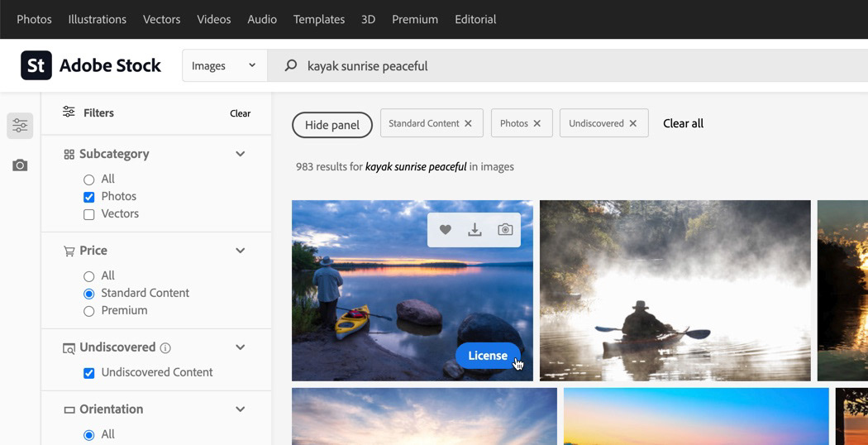Click the 983 results count text
The height and width of the screenshot is (445, 868).
click(405, 166)
